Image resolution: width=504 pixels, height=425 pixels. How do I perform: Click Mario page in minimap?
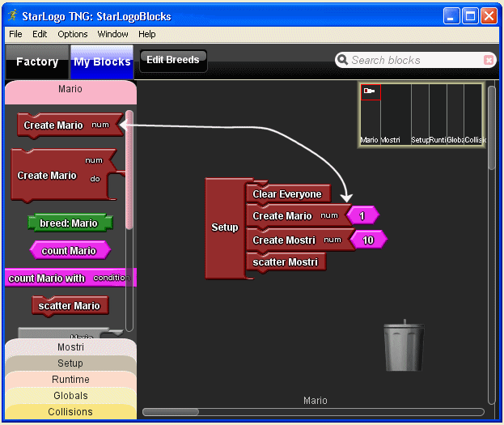pos(370,114)
